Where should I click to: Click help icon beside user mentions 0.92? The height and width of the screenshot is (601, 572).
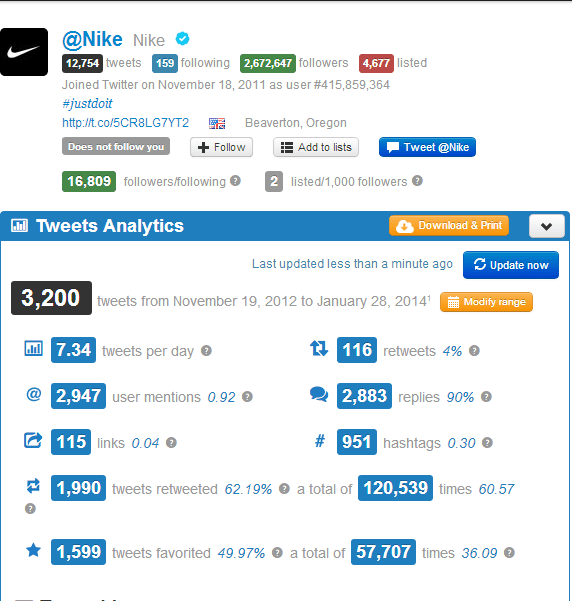point(247,397)
